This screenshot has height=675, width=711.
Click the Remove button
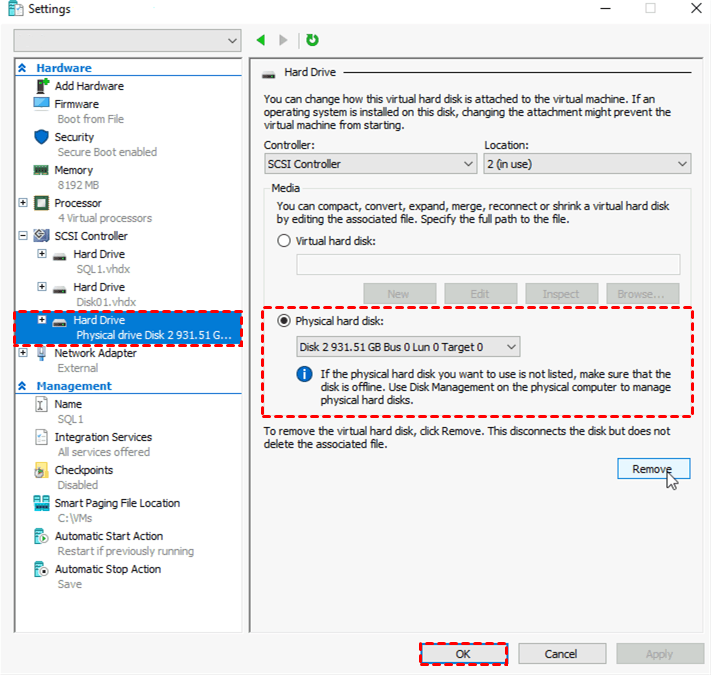[653, 469]
